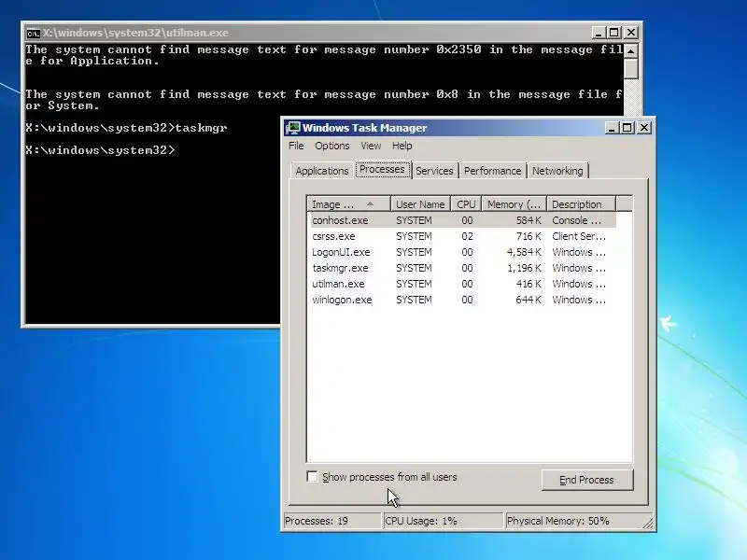Maximize the Windows Task Manager window
Viewport: 747px width, 560px height.
click(627, 128)
